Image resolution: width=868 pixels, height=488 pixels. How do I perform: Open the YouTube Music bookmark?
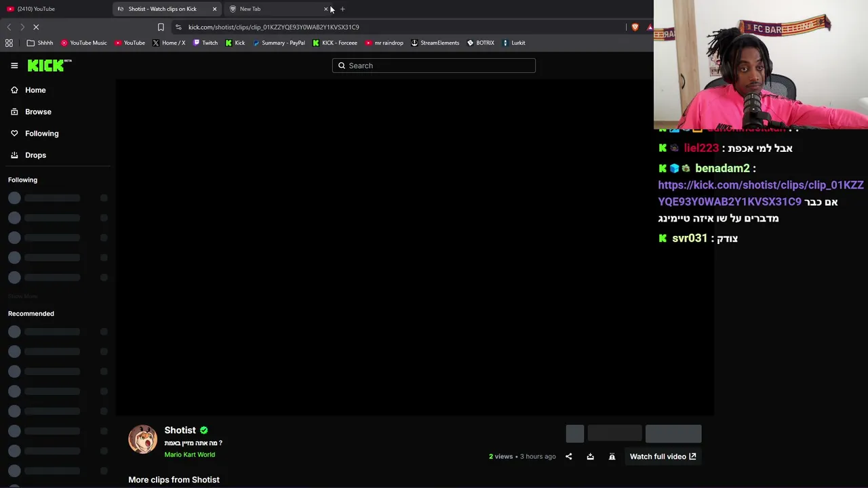[84, 43]
